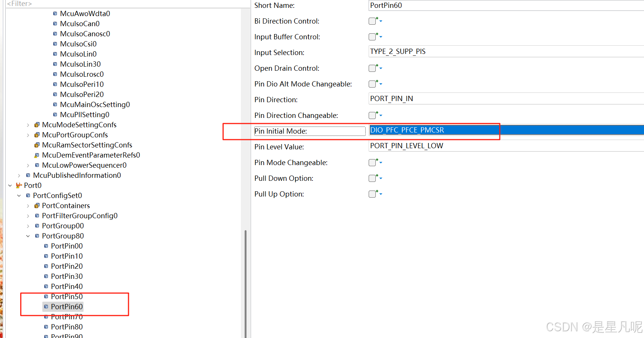This screenshot has height=338, width=644.
Task: Select PortPin80 in the tree
Action: 67,327
